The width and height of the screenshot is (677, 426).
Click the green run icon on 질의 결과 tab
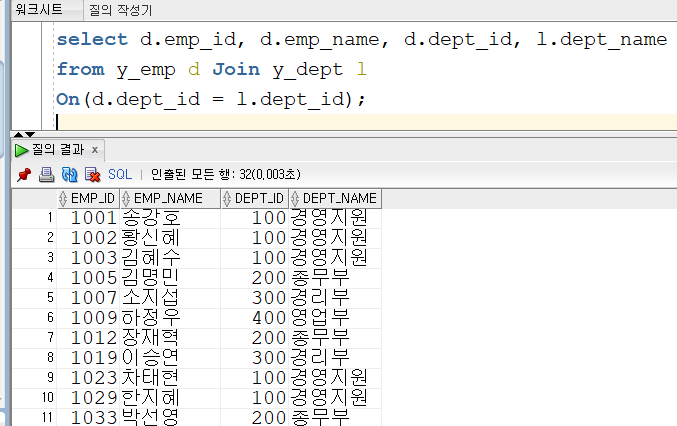point(21,150)
